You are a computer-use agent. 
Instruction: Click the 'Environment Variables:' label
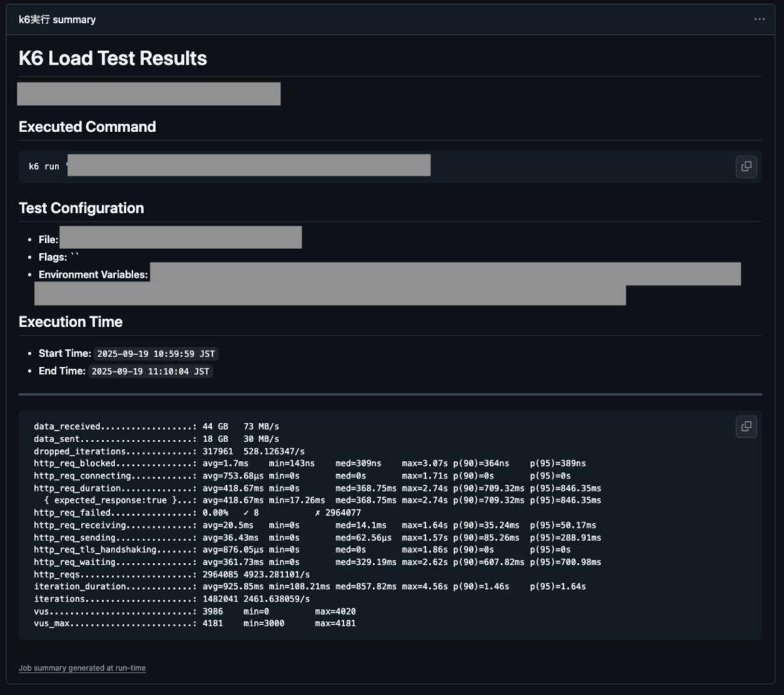[93, 275]
